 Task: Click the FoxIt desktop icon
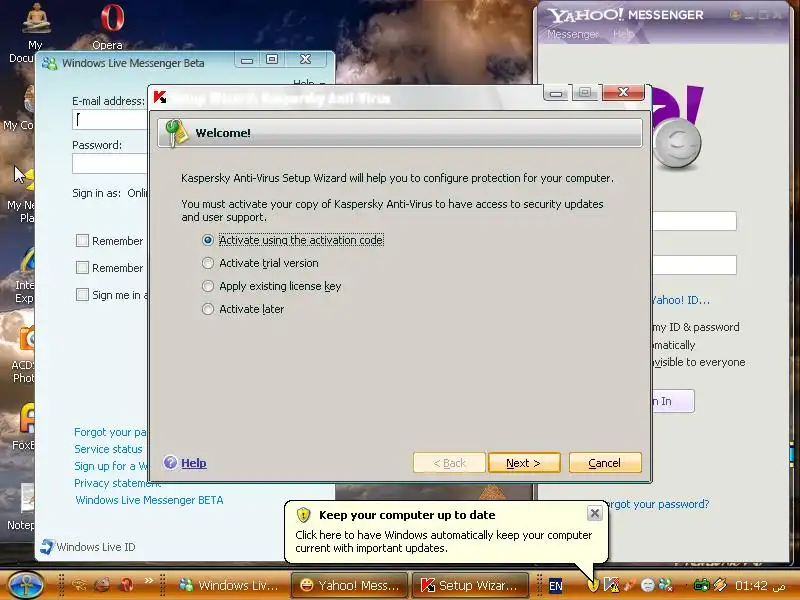[28, 418]
